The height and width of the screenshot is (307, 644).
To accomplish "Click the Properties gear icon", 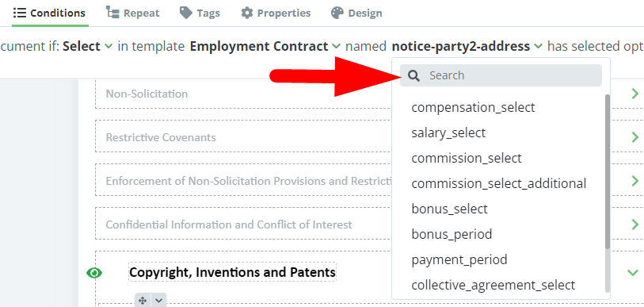I will point(247,13).
